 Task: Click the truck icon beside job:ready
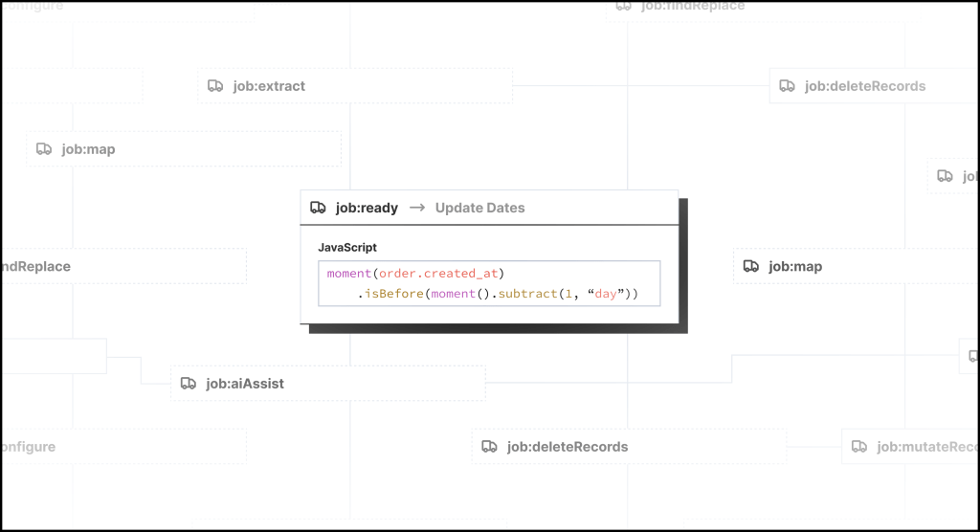click(x=319, y=208)
